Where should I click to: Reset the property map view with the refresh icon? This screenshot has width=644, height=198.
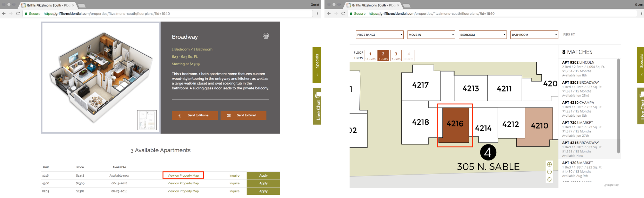coord(549,179)
